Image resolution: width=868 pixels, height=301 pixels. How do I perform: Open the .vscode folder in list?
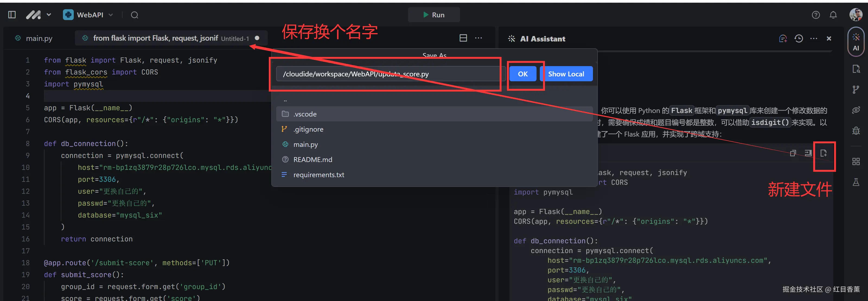305,114
